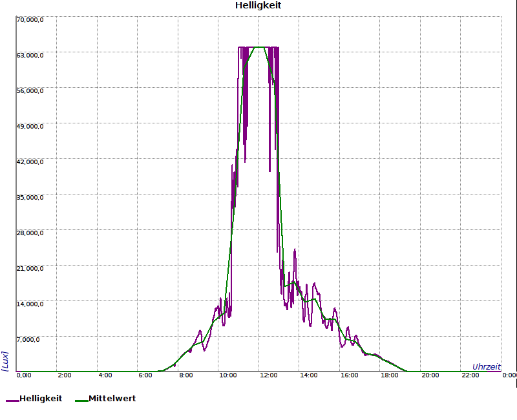Click the x-axis time label "10:00"
This screenshot has height=420, width=517.
228,375
